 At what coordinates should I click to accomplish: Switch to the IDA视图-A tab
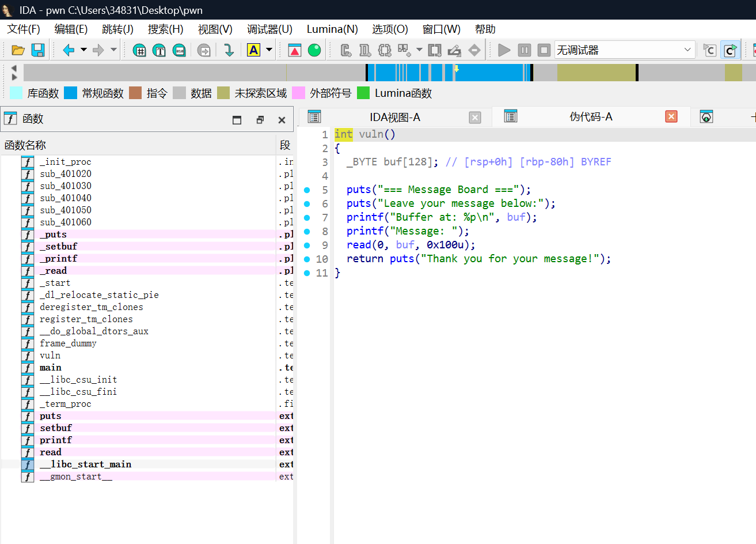click(395, 117)
